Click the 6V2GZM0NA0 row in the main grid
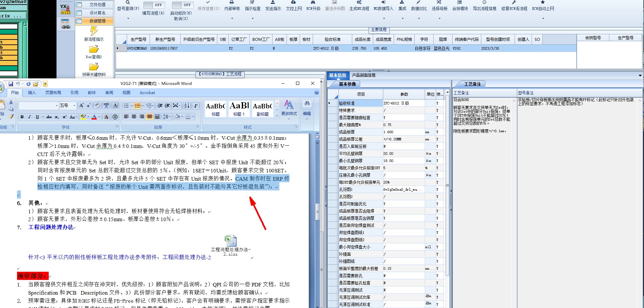Image resolution: width=644 pixels, height=308 pixels. [x=346, y=48]
